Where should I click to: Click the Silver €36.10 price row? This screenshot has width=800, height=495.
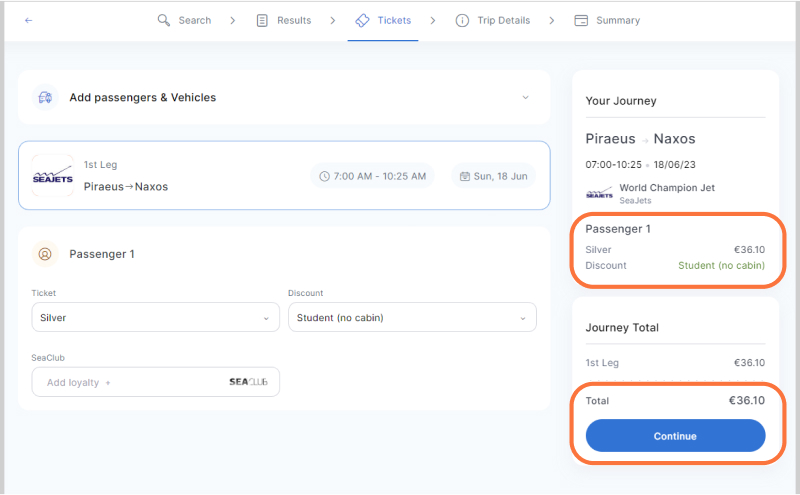click(x=675, y=250)
